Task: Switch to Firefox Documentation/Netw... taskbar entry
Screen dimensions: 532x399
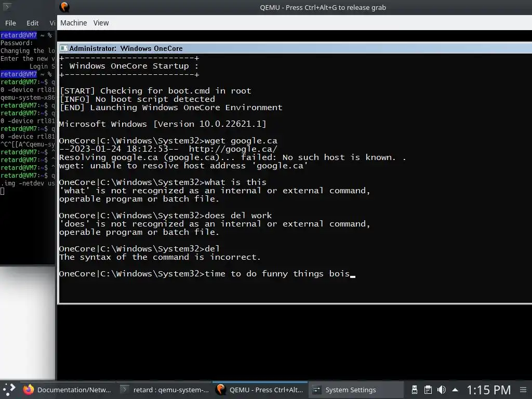Action: pos(67,390)
